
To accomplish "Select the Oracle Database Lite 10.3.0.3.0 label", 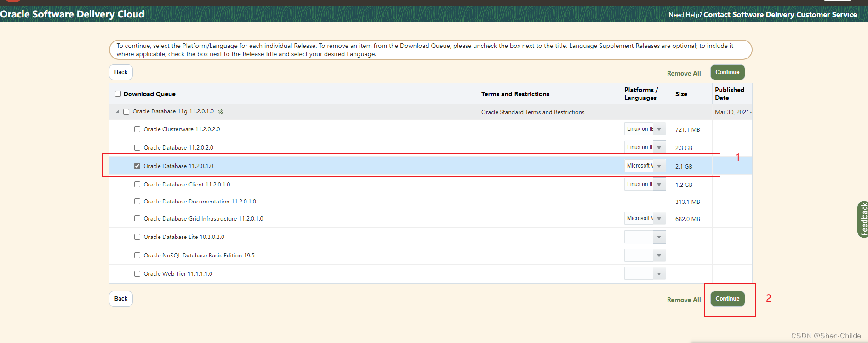I will [x=184, y=237].
